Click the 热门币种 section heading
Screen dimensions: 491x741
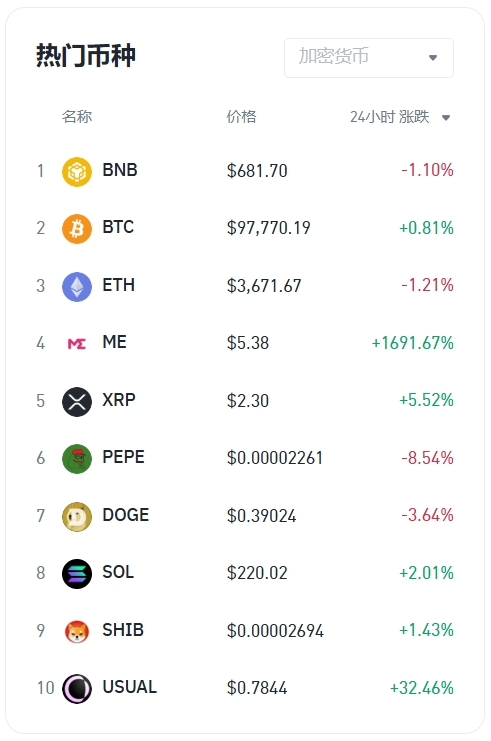[86, 56]
